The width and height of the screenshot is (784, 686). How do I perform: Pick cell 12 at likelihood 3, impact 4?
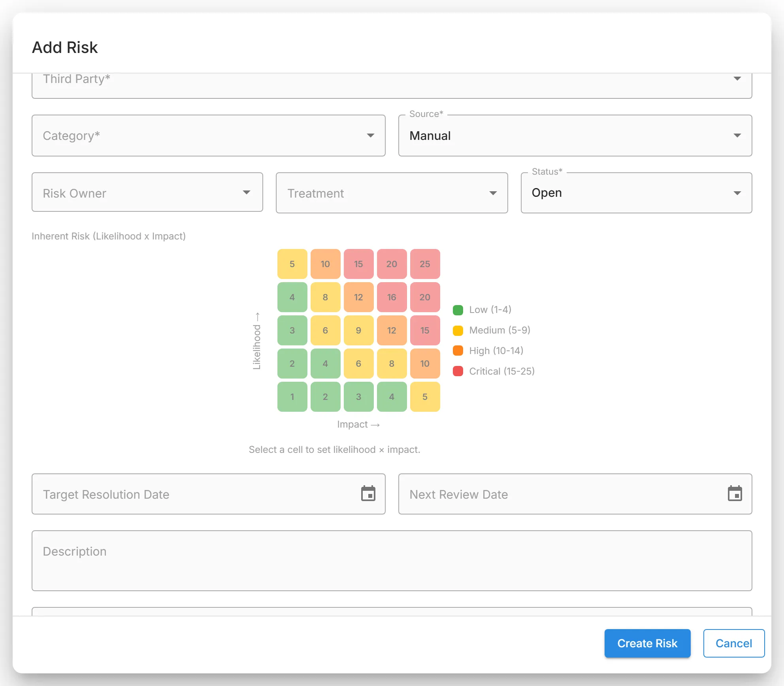pos(392,330)
